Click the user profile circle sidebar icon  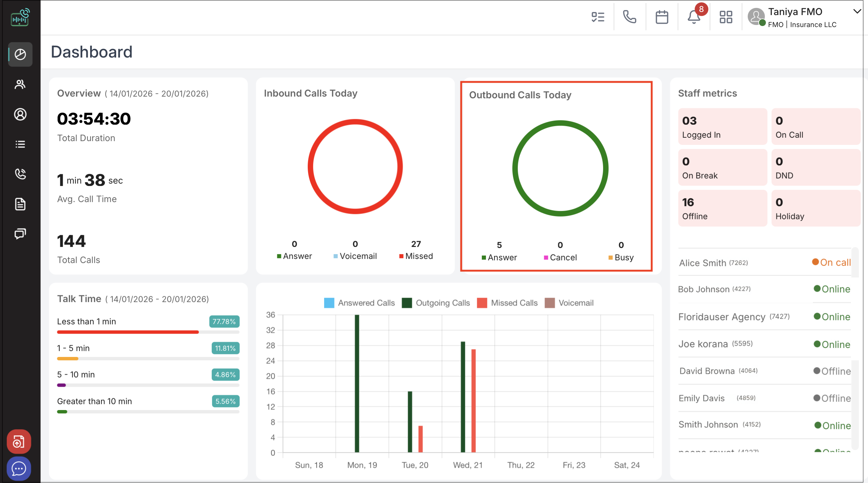click(20, 114)
